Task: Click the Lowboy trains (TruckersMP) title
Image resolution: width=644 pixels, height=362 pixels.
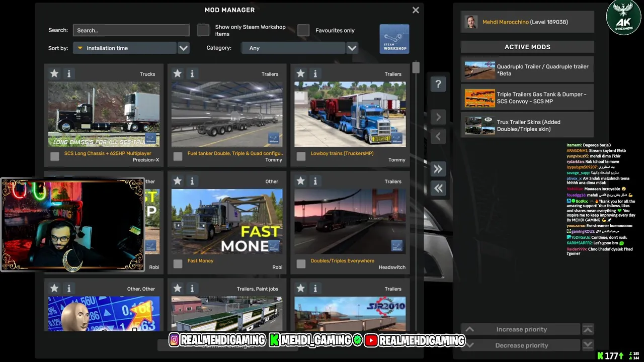Action: tap(342, 153)
